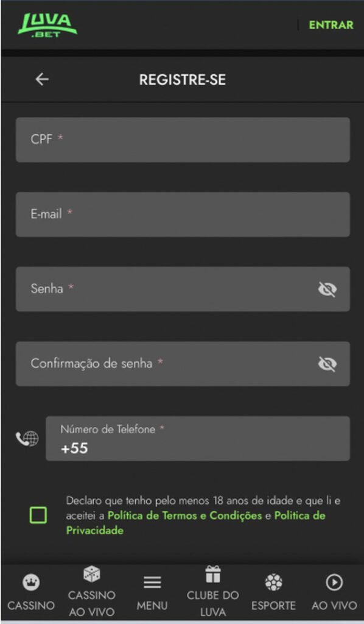Click inside the CPF input field

182,140
